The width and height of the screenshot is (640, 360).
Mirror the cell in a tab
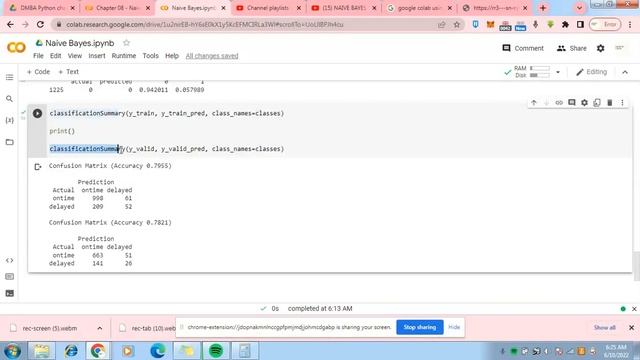pyautogui.click(x=597, y=103)
